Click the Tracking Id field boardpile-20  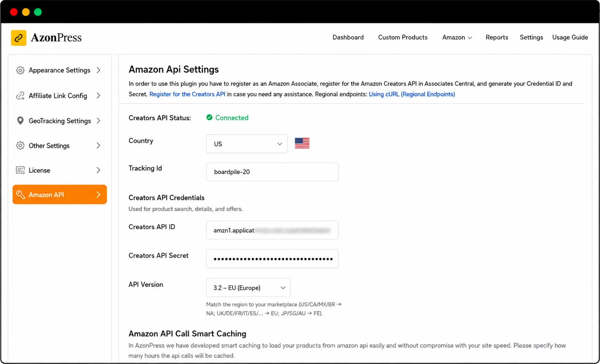[x=272, y=172]
